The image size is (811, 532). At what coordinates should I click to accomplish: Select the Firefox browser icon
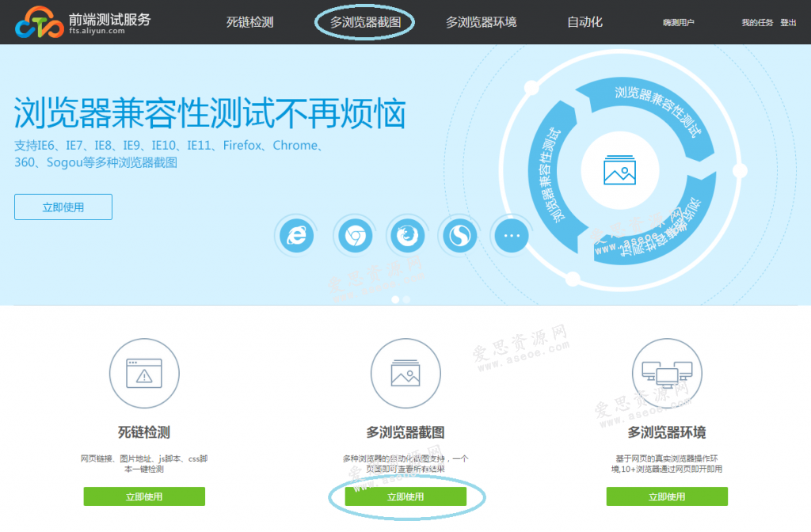(x=407, y=235)
